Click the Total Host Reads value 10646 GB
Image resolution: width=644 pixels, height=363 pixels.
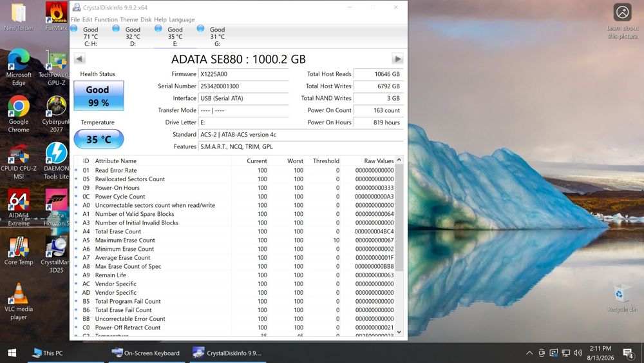pyautogui.click(x=378, y=74)
